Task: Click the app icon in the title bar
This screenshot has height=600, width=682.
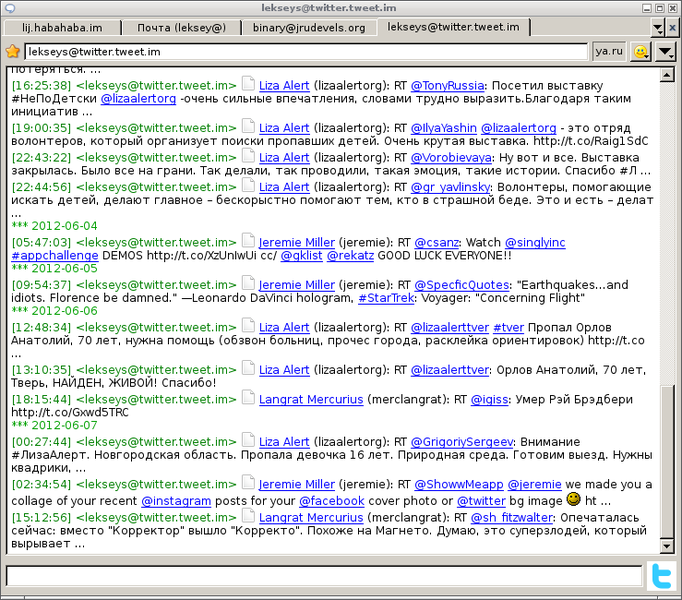Action: pyautogui.click(x=10, y=8)
